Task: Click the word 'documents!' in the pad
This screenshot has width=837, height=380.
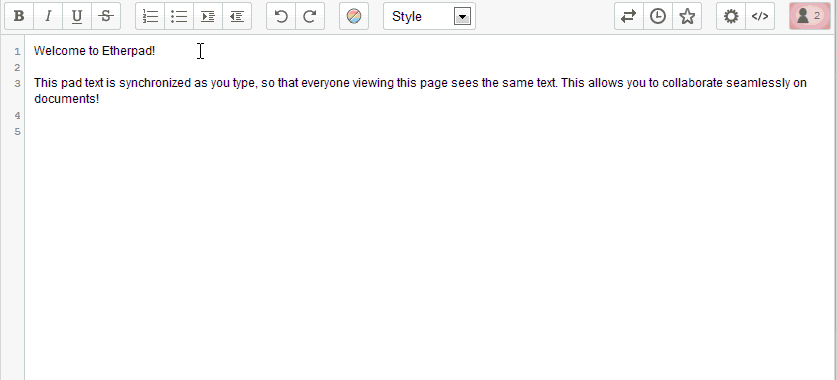Action: (67, 99)
